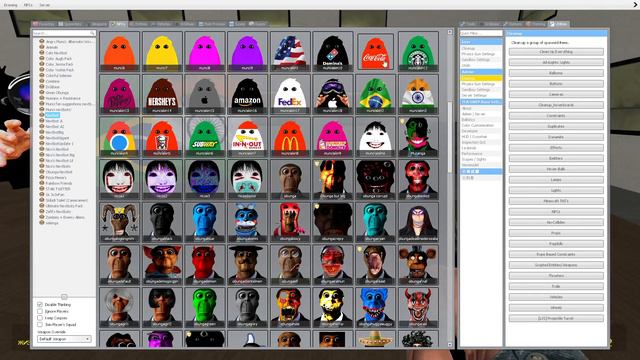Select the highlighted Nextbot category

tap(52, 116)
